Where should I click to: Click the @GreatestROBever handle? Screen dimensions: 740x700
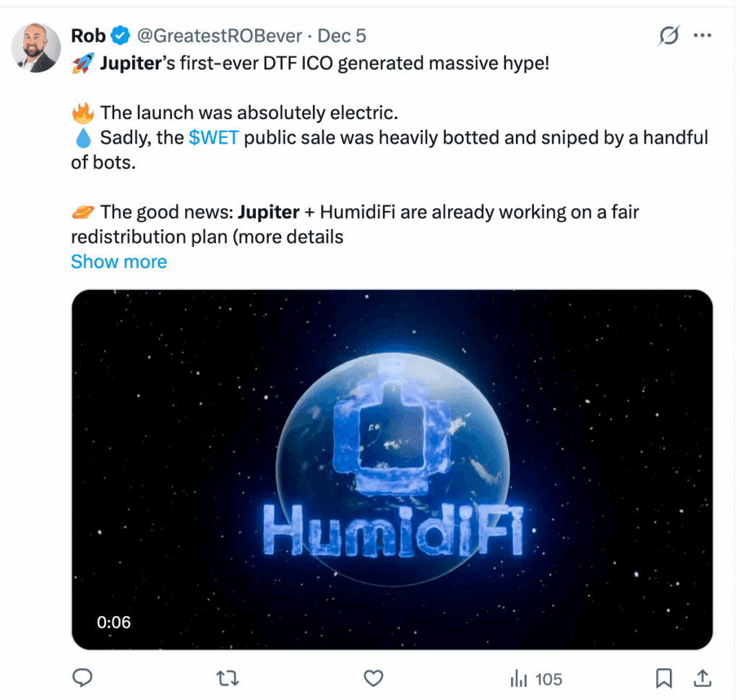tap(221, 35)
